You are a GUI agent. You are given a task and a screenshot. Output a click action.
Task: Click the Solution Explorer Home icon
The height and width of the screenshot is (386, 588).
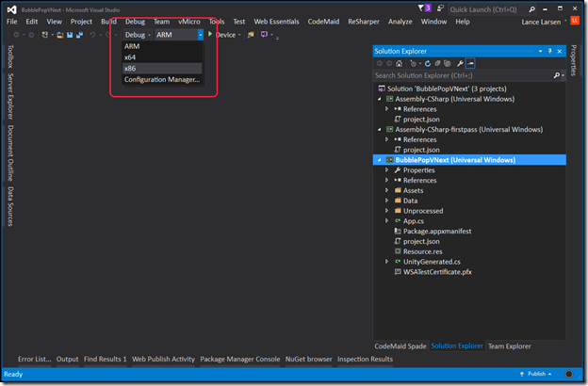tap(399, 64)
